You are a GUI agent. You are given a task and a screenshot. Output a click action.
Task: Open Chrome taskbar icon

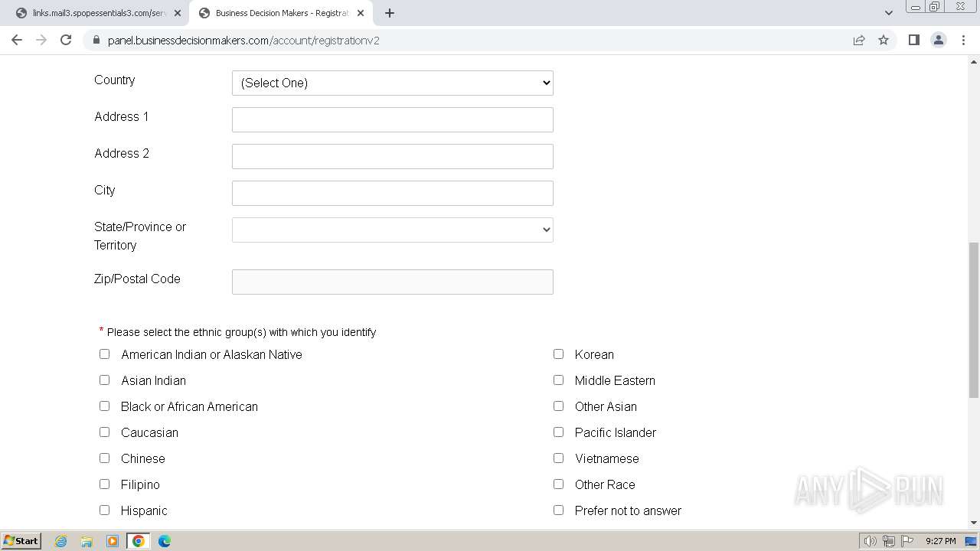139,541
